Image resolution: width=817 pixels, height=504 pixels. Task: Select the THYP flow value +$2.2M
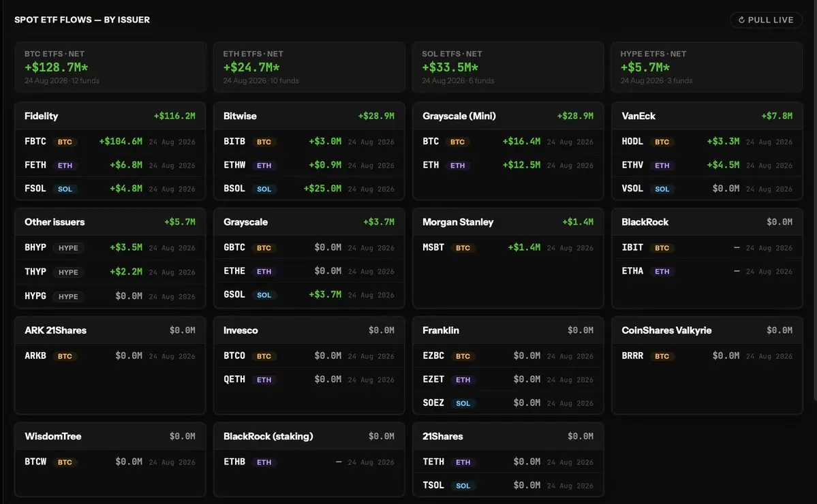pyautogui.click(x=125, y=272)
